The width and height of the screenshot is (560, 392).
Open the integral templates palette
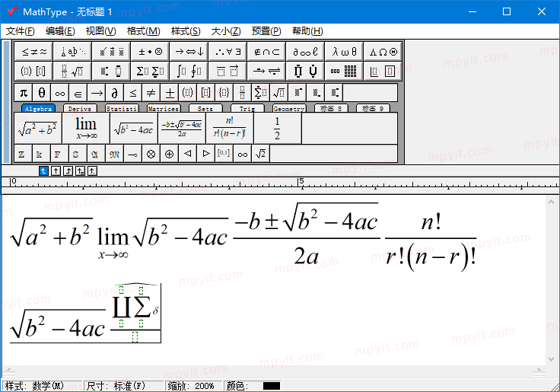coord(189,71)
